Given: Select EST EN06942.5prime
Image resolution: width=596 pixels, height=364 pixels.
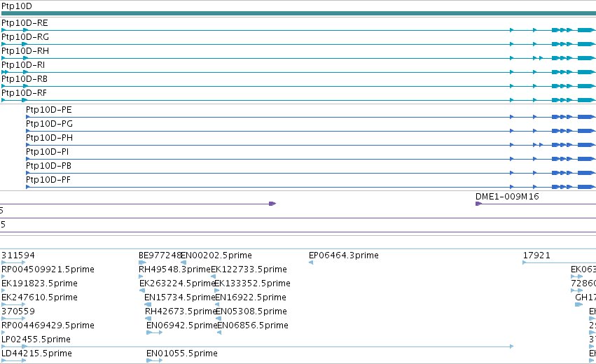Looking at the screenshot, I should [x=181, y=325].
